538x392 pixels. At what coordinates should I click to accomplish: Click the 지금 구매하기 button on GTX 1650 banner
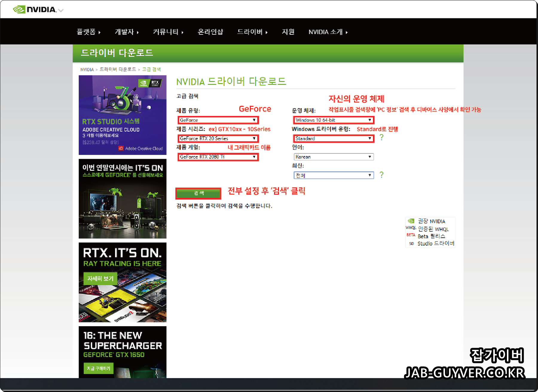[99, 368]
